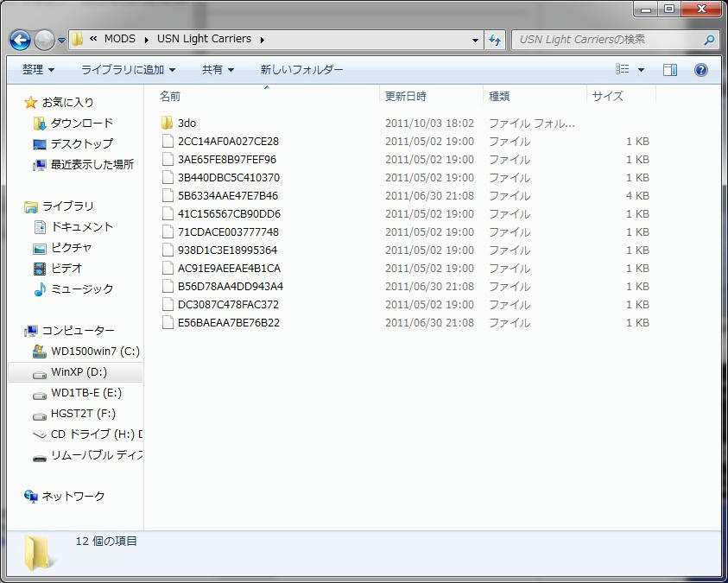This screenshot has height=583, width=728.
Task: Click the search magnifier icon
Action: click(x=708, y=41)
